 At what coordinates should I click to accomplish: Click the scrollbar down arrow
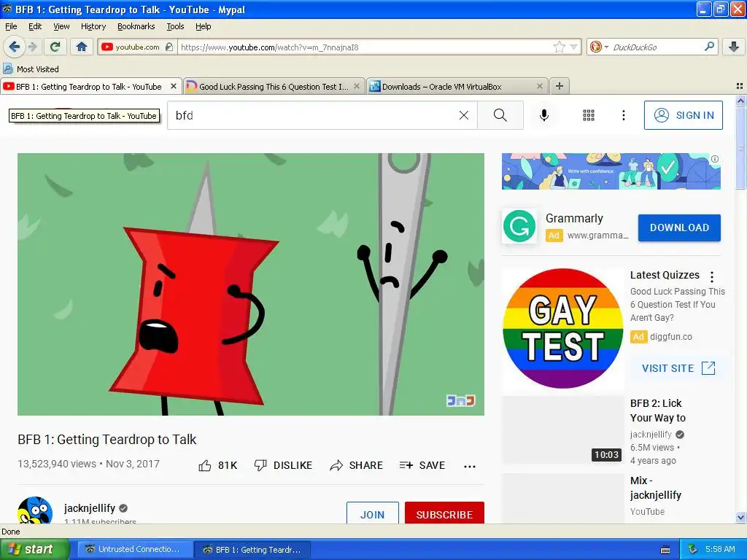click(740, 517)
